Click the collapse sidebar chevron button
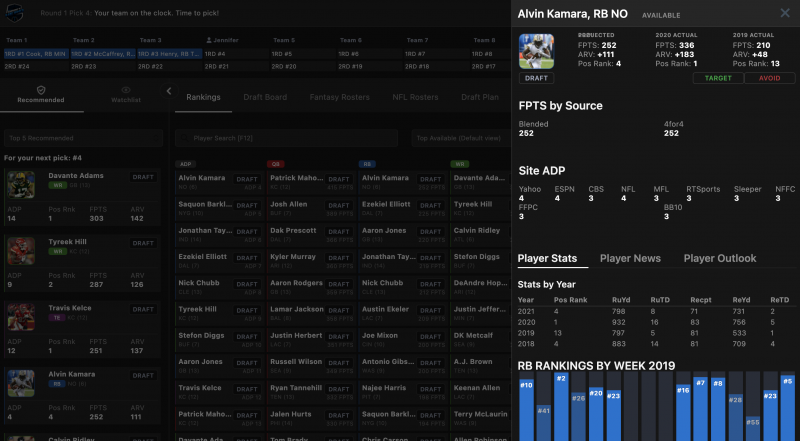 click(x=169, y=91)
